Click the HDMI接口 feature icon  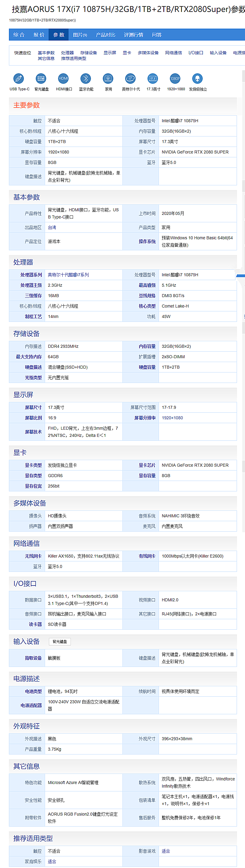coord(63,78)
